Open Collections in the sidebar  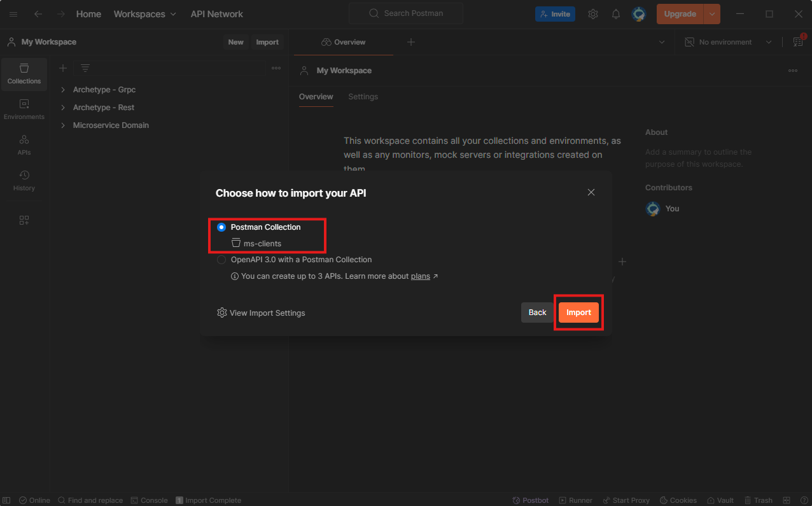coord(24,74)
